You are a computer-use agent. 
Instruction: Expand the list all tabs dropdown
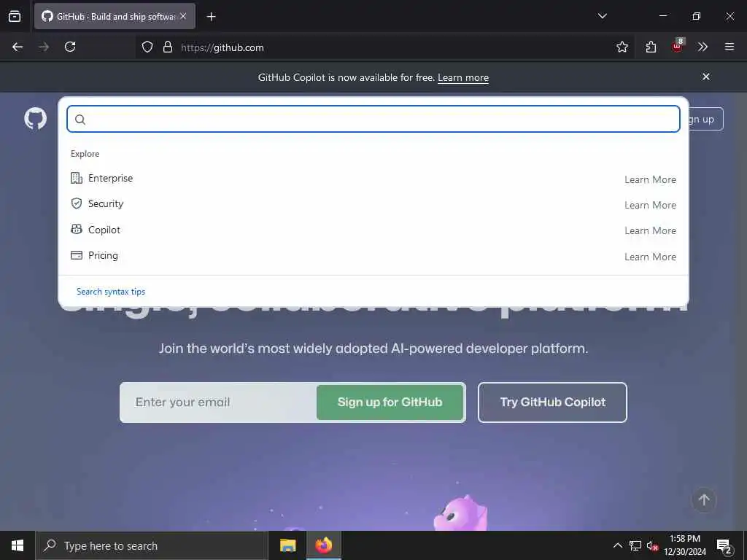tap(602, 16)
